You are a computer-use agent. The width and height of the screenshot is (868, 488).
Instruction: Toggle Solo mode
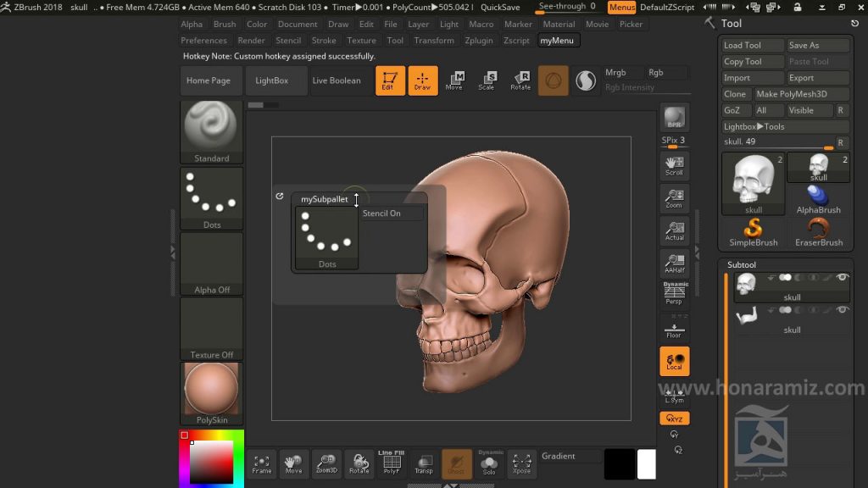pyautogui.click(x=489, y=463)
